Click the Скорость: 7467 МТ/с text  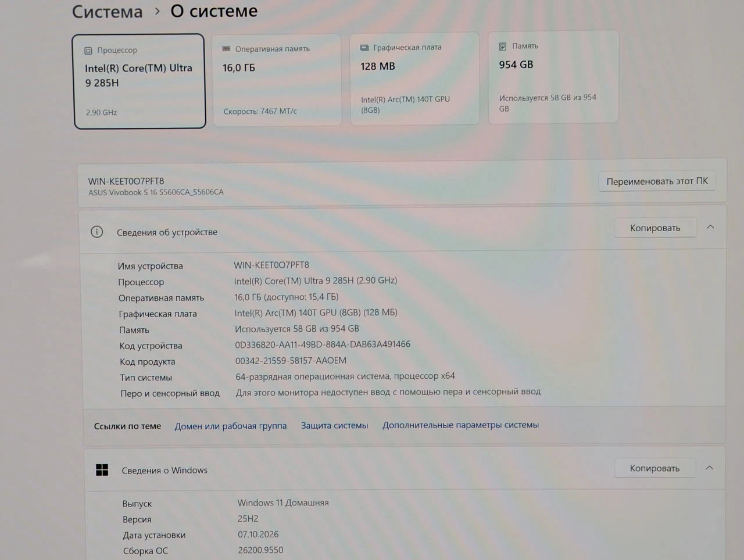(260, 111)
